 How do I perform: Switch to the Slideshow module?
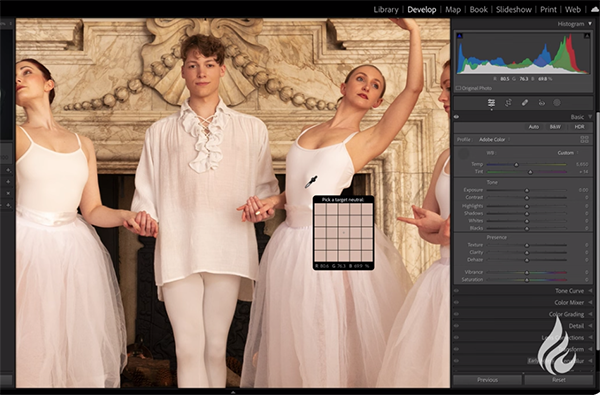click(514, 10)
